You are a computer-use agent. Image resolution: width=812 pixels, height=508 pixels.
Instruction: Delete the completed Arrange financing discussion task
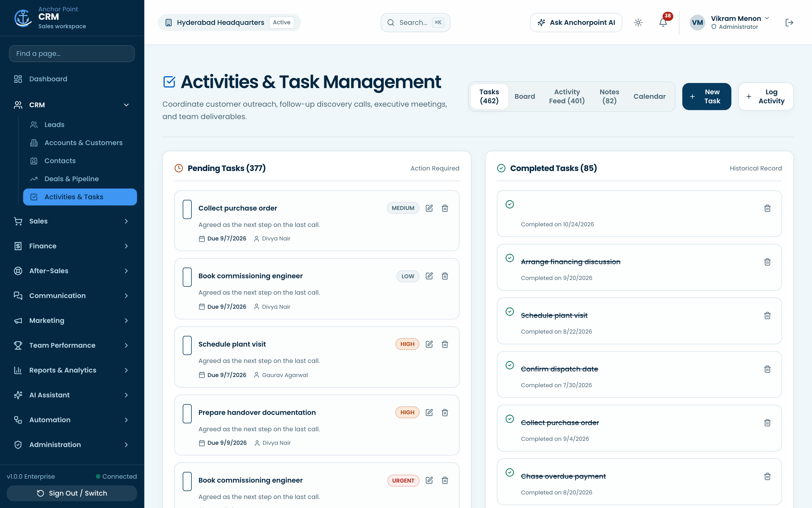[x=767, y=262]
